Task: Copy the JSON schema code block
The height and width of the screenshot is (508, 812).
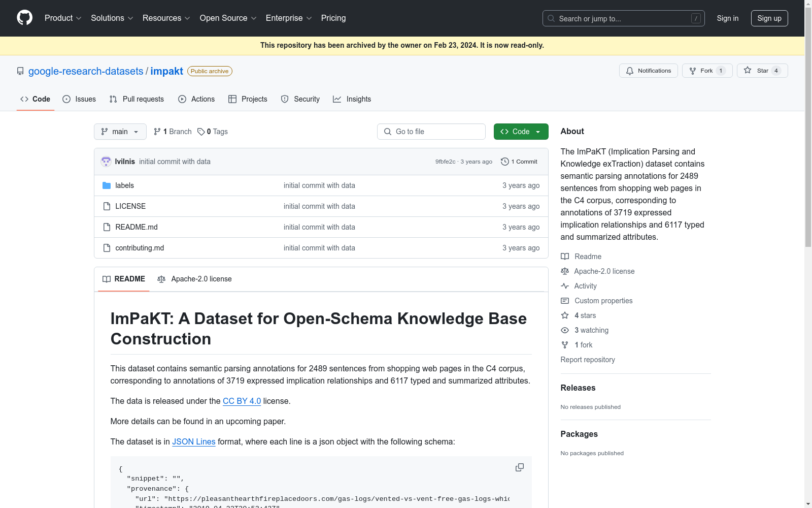Action: coord(520,467)
